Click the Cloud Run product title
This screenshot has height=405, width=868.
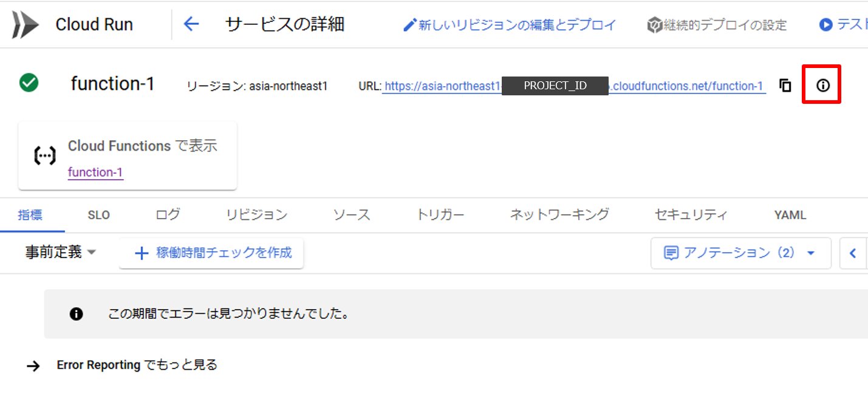click(x=94, y=25)
